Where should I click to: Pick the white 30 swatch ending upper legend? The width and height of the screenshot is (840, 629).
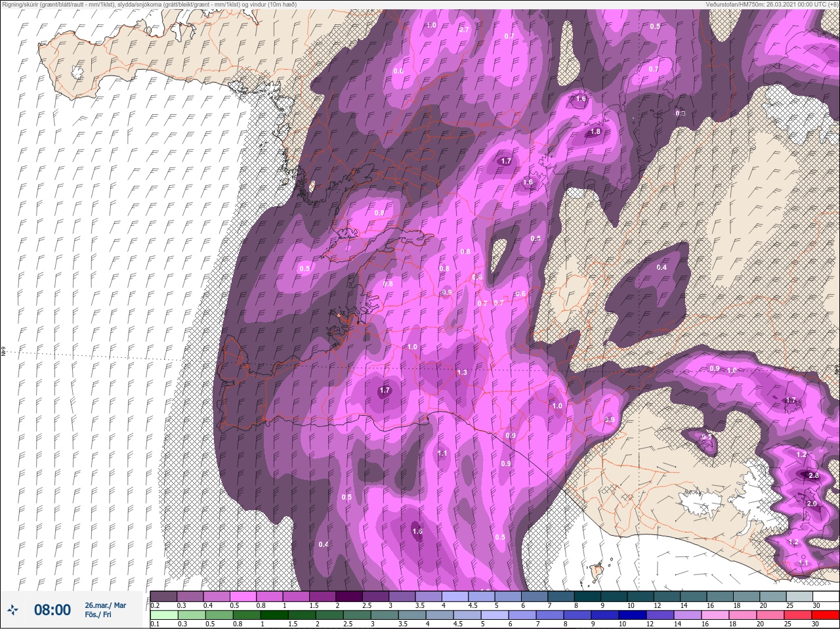click(x=825, y=596)
